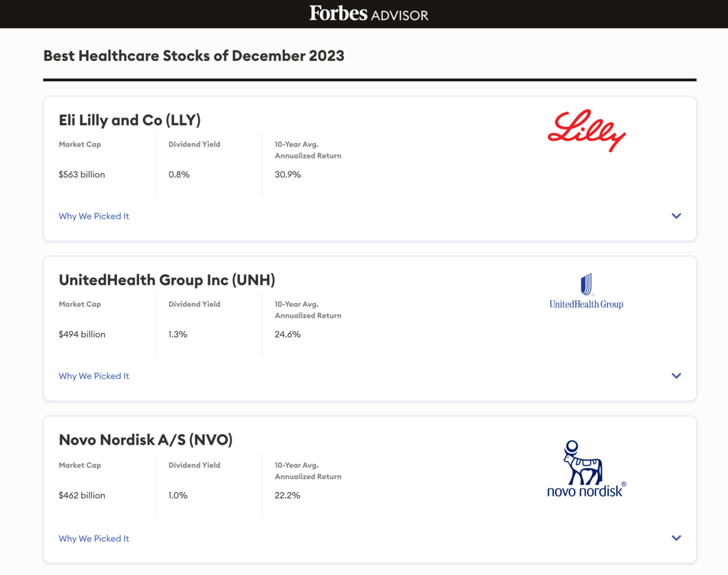Click the Eli Lilly and Co (LLY) heading

(130, 120)
